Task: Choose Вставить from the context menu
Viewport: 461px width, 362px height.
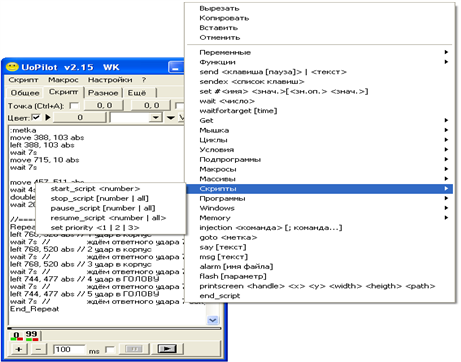Action: pyautogui.click(x=319, y=28)
